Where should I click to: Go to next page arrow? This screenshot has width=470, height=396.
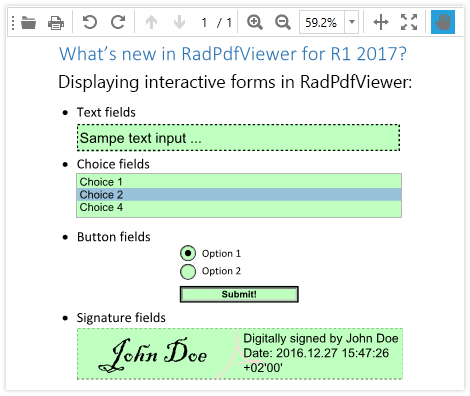(179, 22)
